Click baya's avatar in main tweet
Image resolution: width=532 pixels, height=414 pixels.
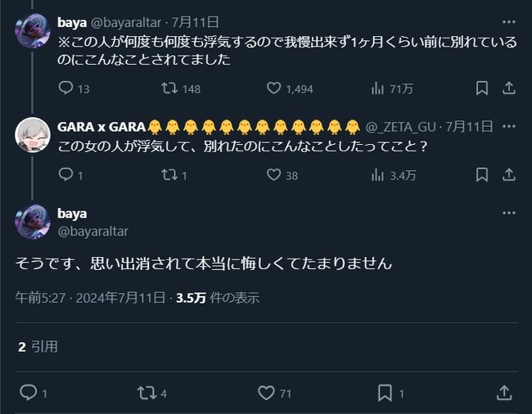click(33, 222)
